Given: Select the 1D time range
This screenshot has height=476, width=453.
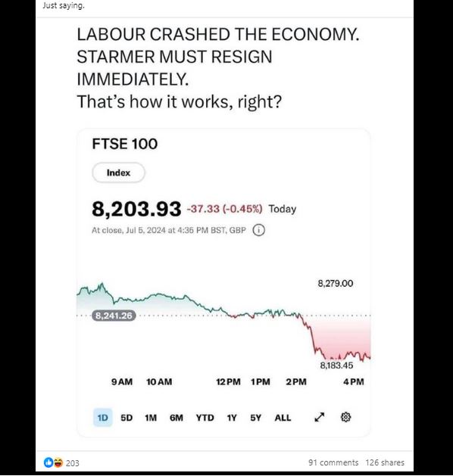Looking at the screenshot, I should 103,418.
